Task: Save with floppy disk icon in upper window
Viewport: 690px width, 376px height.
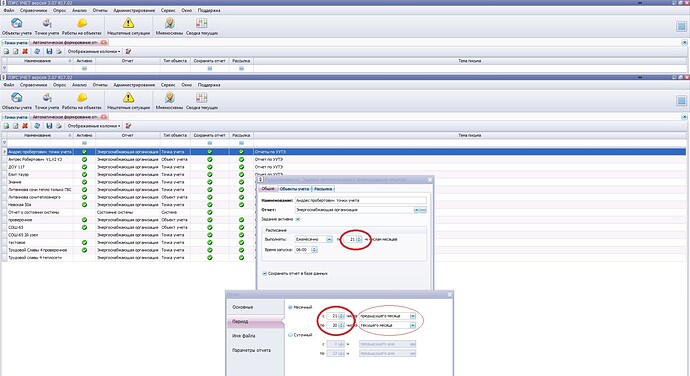Action: coord(49,52)
